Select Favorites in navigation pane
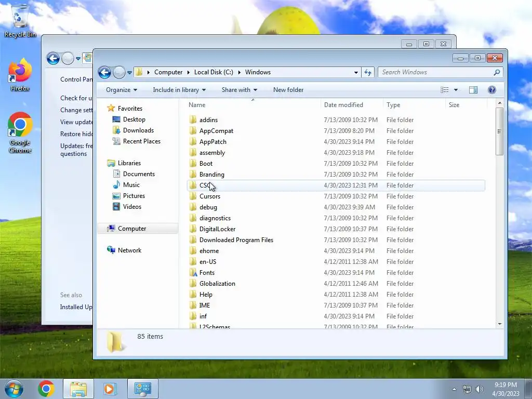 tap(130, 109)
